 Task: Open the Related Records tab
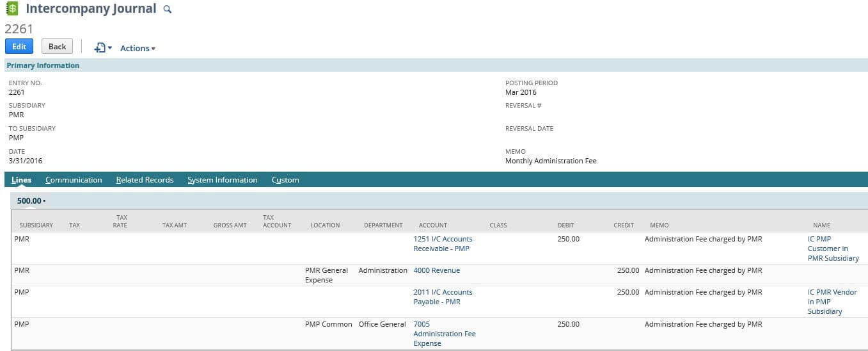(145, 180)
